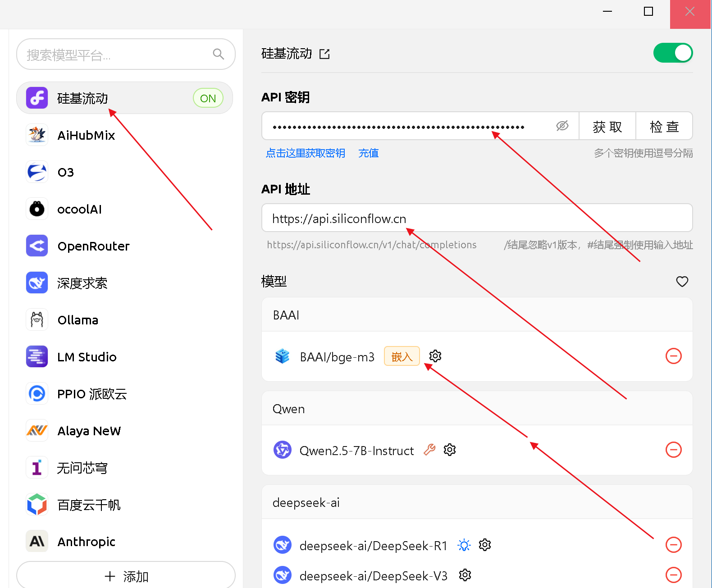Click the 检查 button to check key

(664, 127)
